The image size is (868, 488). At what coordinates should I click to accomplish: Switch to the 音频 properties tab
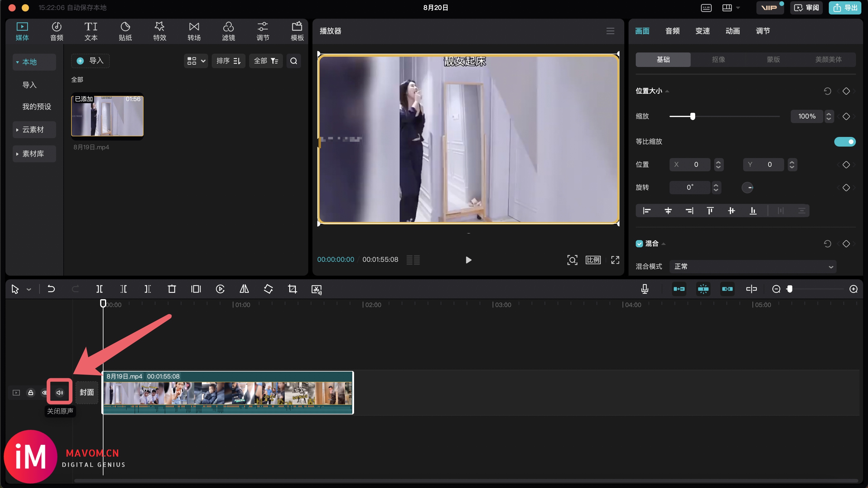672,31
